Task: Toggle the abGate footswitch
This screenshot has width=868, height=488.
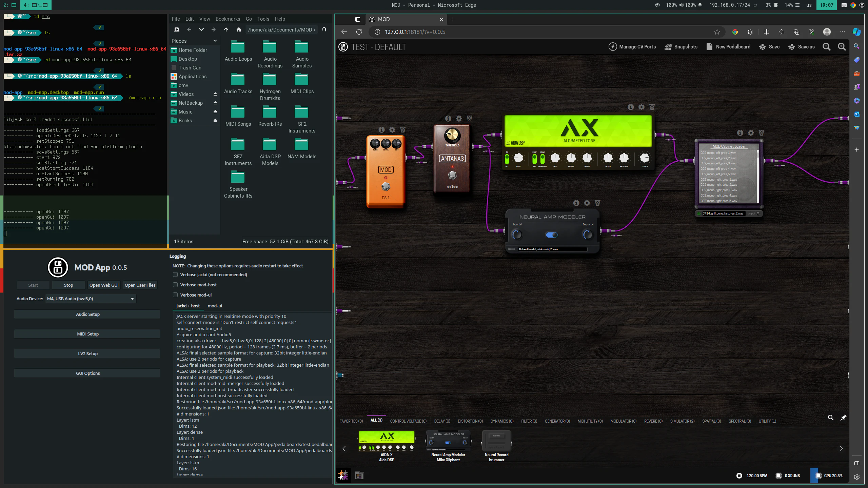Action: coord(452,175)
